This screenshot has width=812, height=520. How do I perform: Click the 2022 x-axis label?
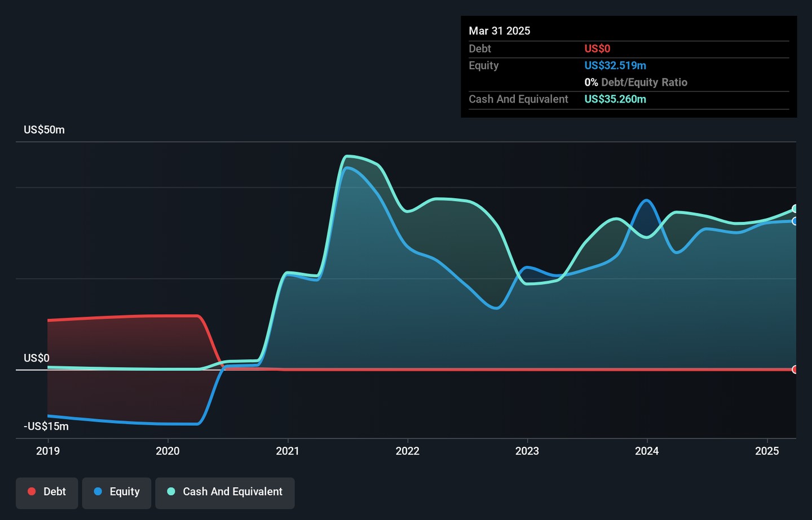coord(408,451)
